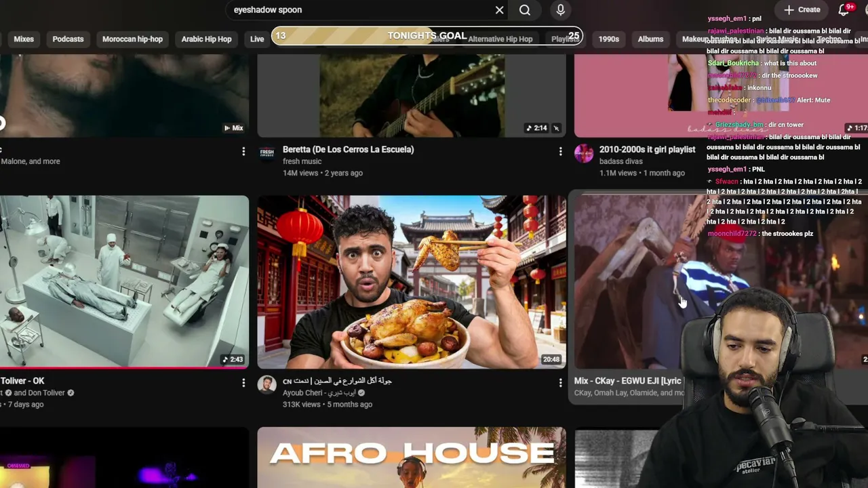Viewport: 868px width, 488px height.
Task: Open the three-dot menu for Toliver - OK
Action: [243, 383]
